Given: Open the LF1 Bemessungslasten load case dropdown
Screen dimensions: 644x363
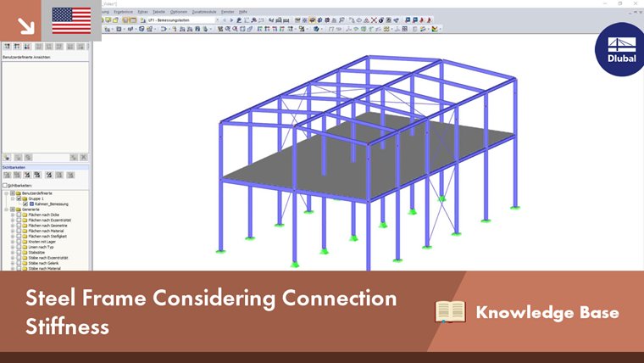Looking at the screenshot, I should (x=217, y=20).
